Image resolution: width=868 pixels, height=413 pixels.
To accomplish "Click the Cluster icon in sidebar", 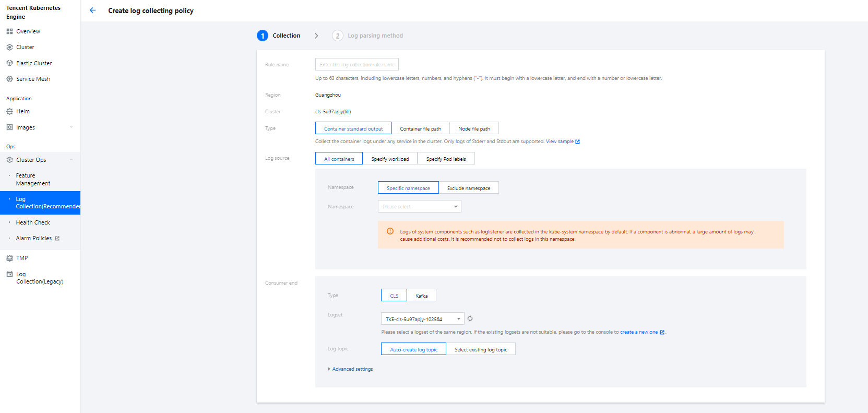I will (x=9, y=47).
